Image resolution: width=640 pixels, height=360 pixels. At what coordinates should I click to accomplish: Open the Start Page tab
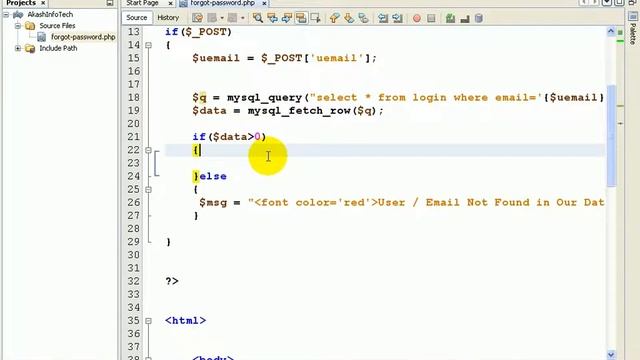point(142,3)
